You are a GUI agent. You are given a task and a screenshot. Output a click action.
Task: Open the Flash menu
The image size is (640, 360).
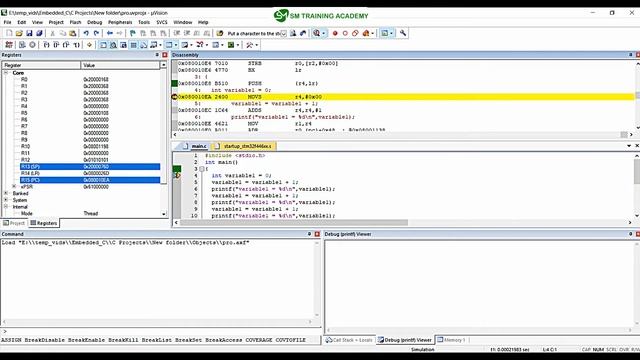[x=75, y=22]
